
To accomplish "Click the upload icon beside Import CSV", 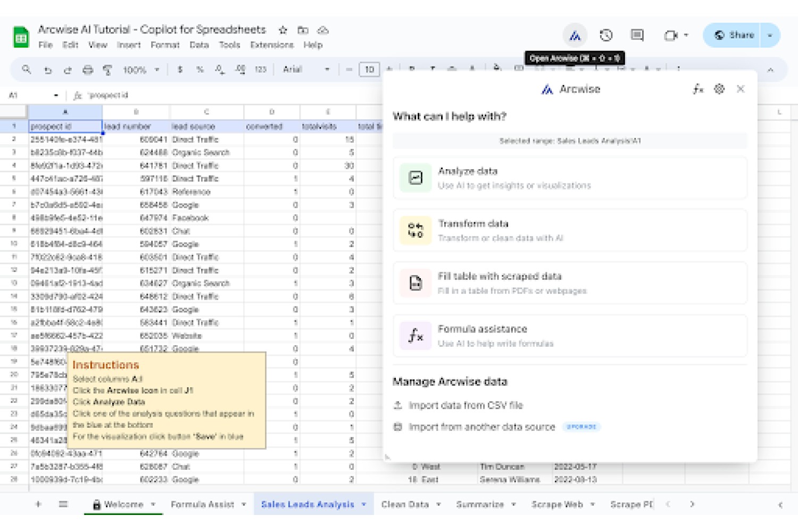I will (x=398, y=405).
